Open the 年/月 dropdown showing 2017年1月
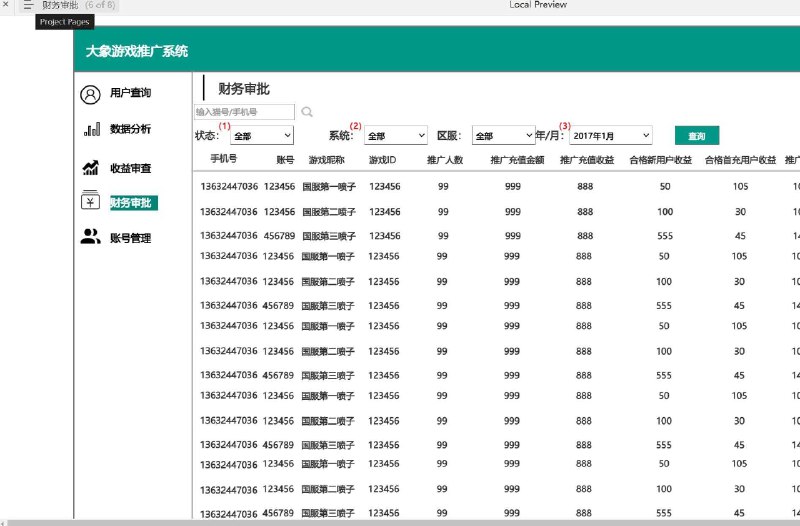This screenshot has height=526, width=800. [611, 136]
